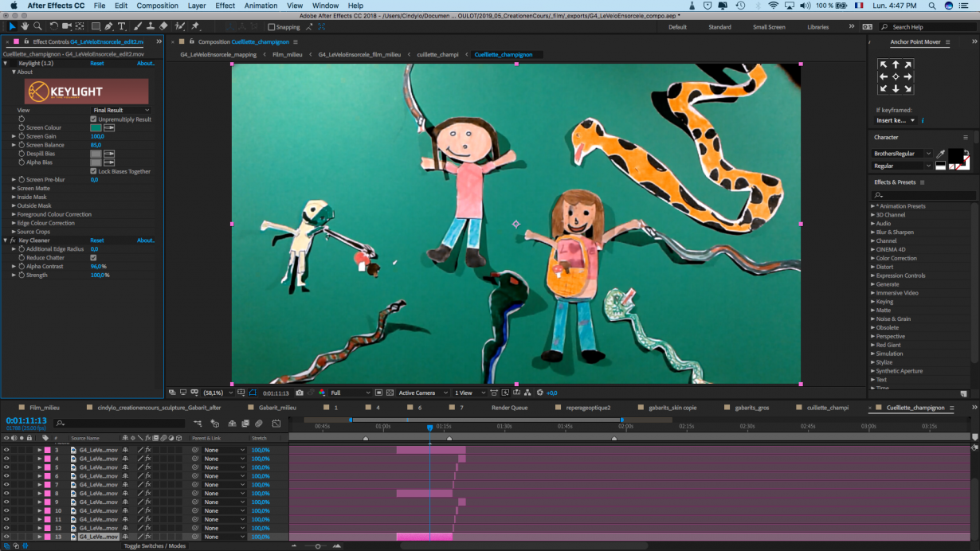
Task: Select the Libraries workspace button
Action: (817, 27)
